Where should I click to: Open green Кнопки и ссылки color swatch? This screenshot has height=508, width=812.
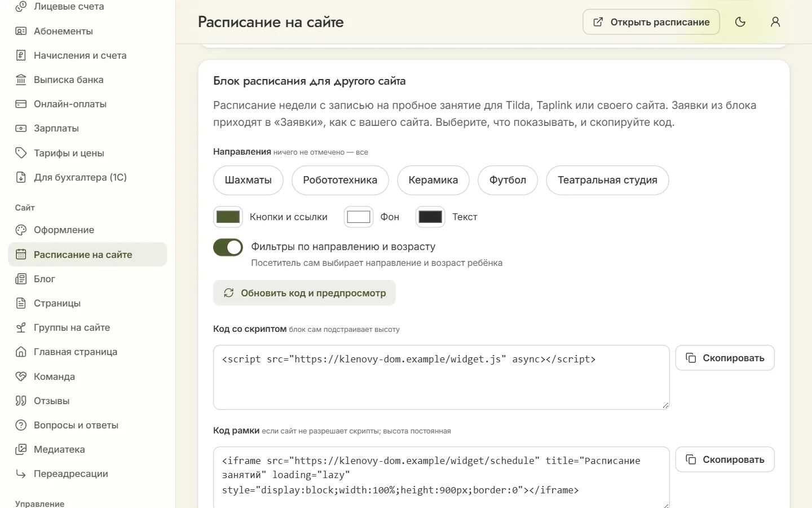[x=228, y=217]
